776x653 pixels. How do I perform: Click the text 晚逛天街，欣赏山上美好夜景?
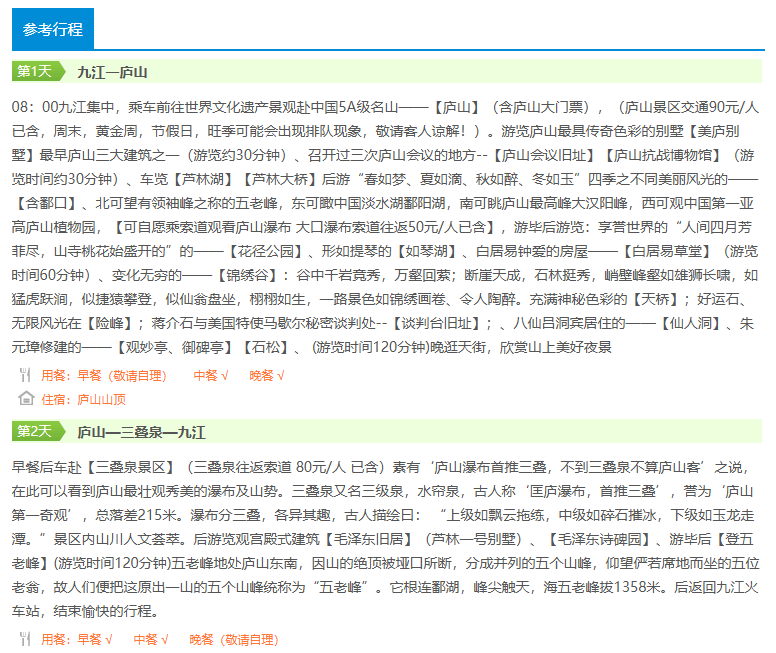click(x=521, y=347)
